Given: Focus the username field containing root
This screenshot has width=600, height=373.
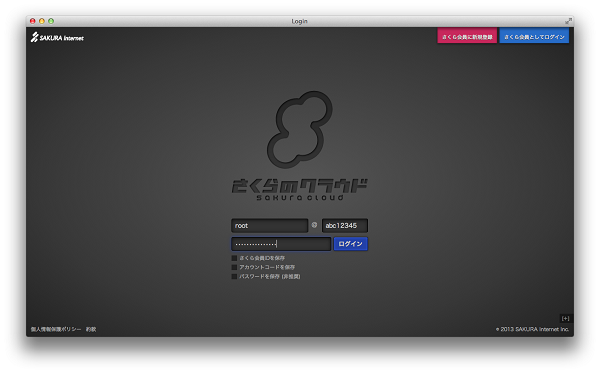Looking at the screenshot, I should tap(269, 226).
